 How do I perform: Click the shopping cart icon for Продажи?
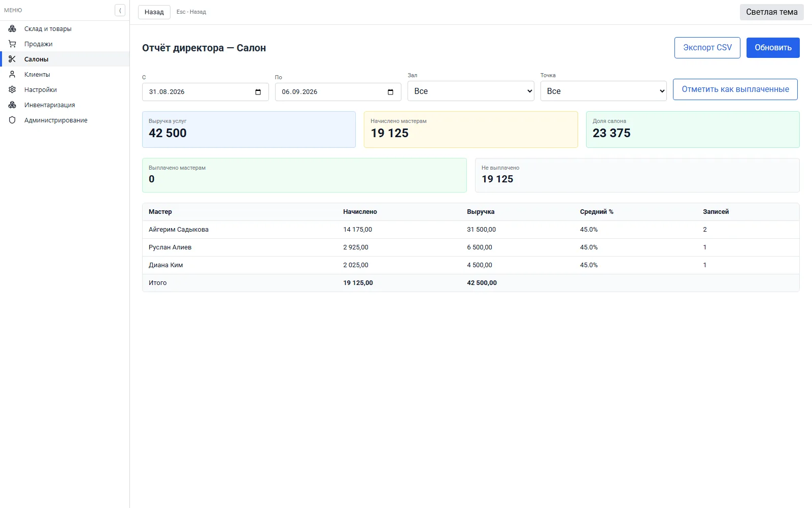coord(12,44)
